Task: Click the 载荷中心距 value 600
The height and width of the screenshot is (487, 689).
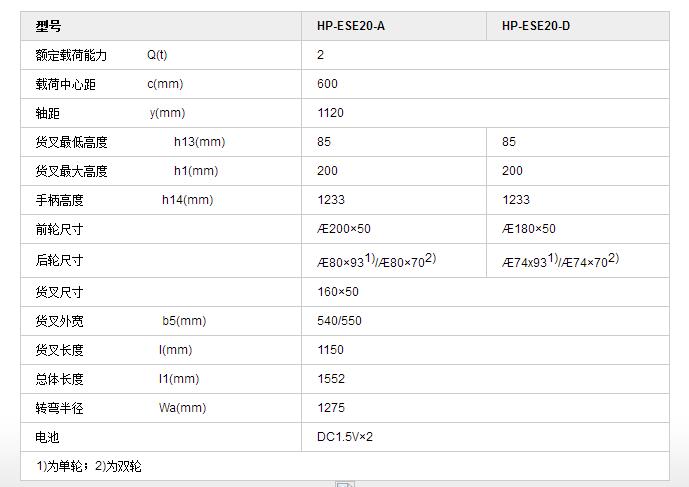Action: (328, 84)
